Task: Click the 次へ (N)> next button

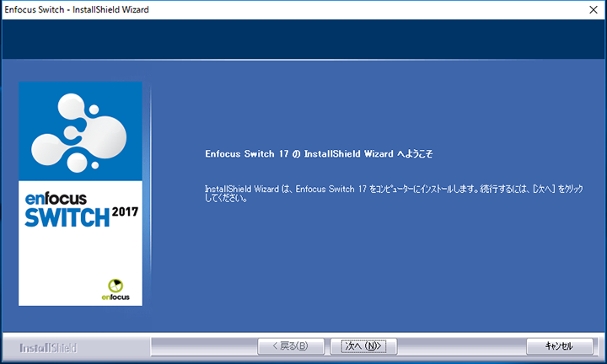Action: point(363,346)
